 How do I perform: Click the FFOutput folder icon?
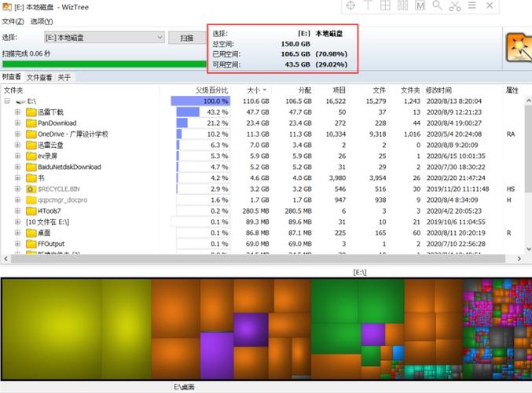[x=31, y=244]
